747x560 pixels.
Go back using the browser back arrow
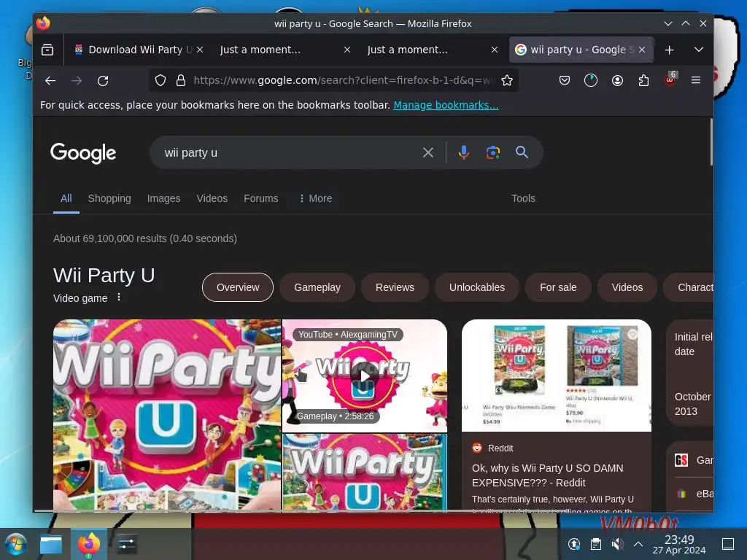50,80
